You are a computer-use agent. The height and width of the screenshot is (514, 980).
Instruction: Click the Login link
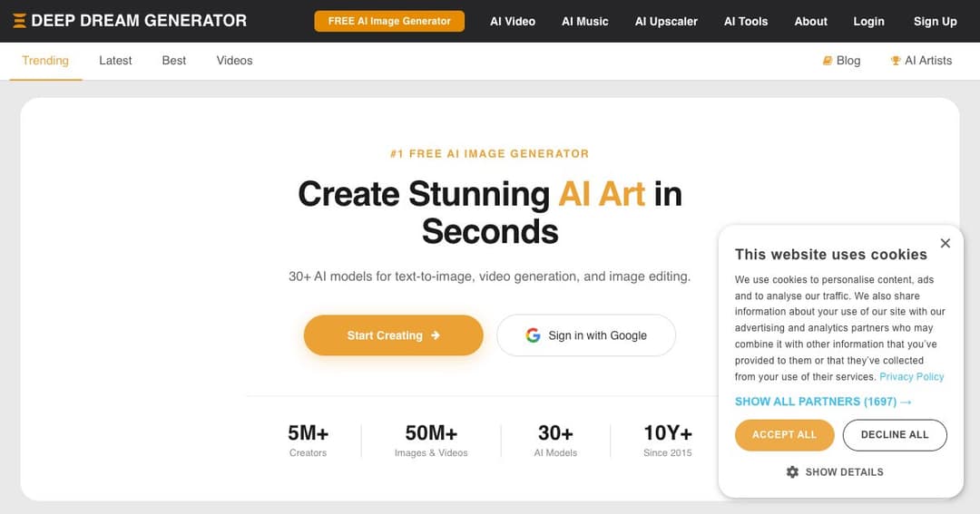(x=868, y=21)
